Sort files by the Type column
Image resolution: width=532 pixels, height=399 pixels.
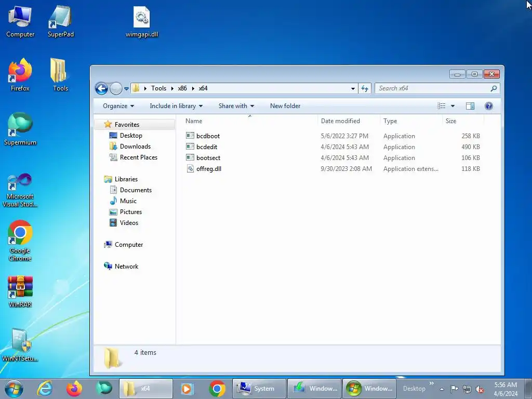coord(390,121)
